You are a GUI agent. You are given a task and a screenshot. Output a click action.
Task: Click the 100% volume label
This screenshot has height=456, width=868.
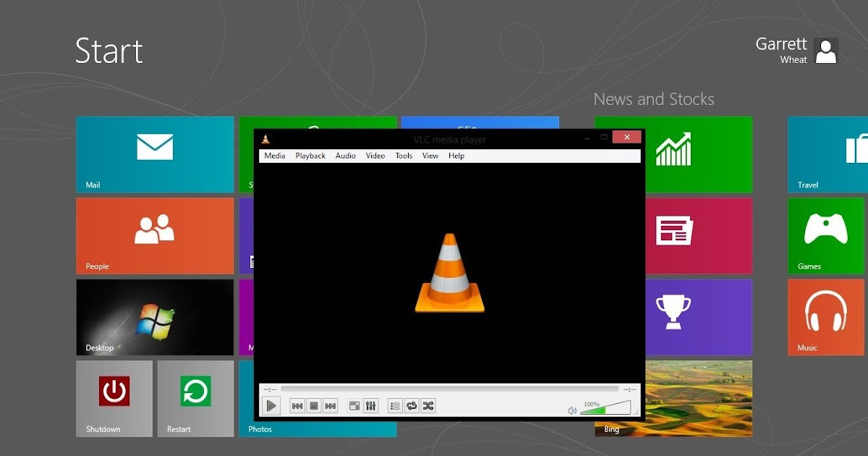click(x=591, y=404)
